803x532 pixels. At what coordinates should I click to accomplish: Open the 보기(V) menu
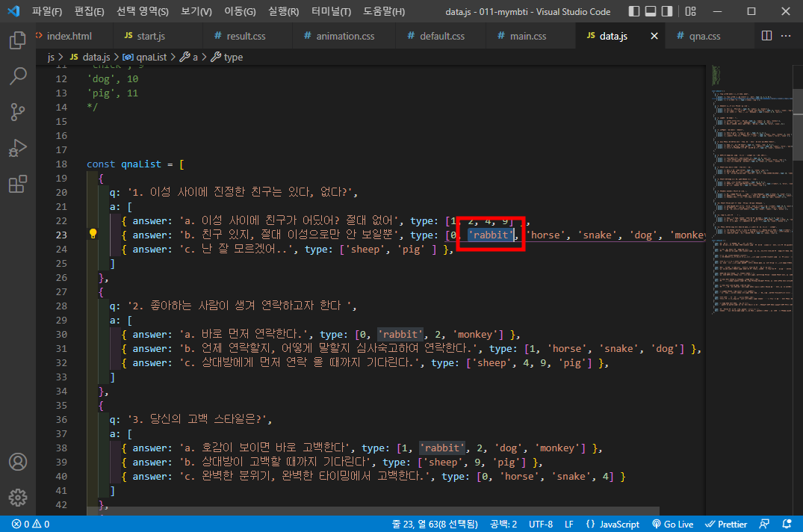[x=196, y=11]
